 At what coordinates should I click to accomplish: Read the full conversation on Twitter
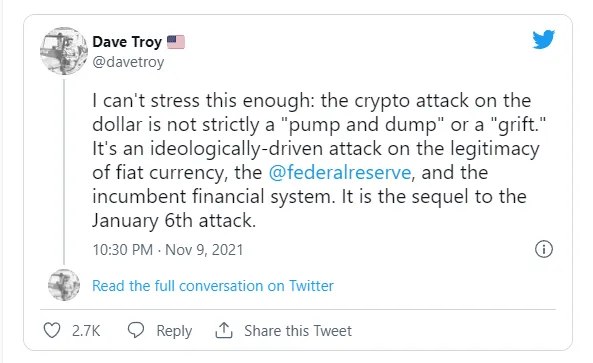point(213,286)
